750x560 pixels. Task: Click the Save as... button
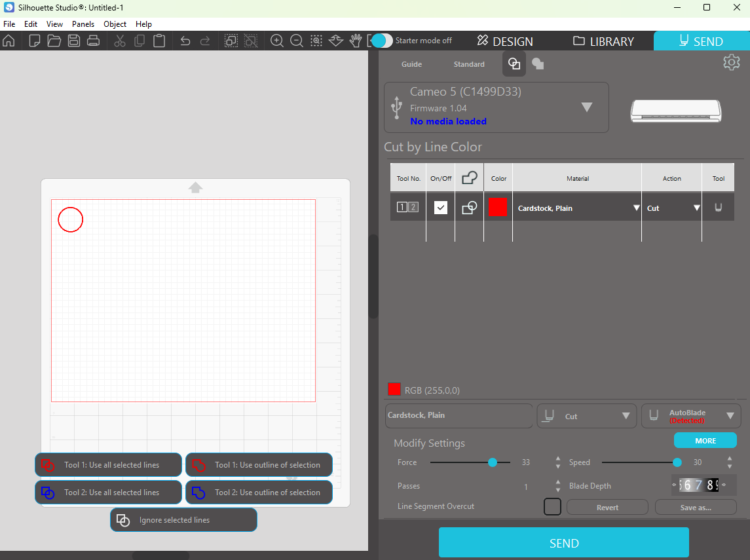[696, 508]
